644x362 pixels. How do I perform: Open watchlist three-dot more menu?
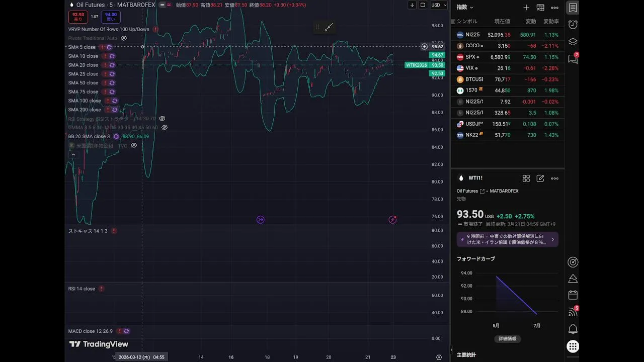(x=554, y=8)
